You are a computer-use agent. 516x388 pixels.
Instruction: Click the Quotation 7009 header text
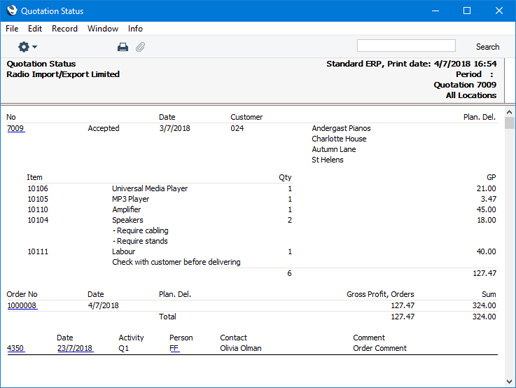point(465,85)
